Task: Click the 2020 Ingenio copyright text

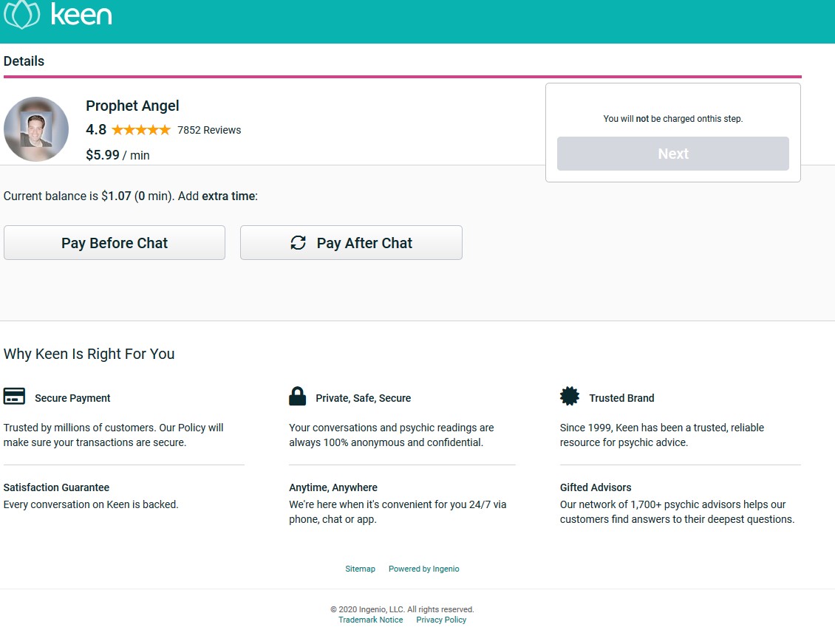Action: 402,609
